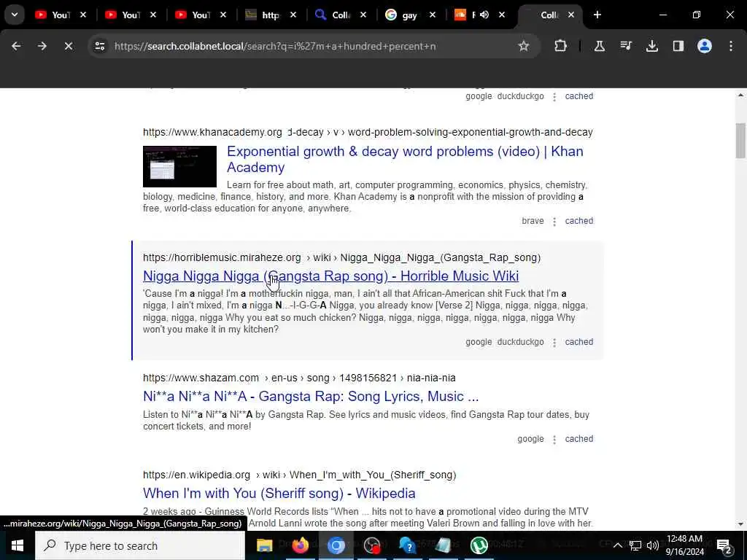This screenshot has width=747, height=560.
Task: Close the 'gay' Google tab
Action: click(433, 15)
